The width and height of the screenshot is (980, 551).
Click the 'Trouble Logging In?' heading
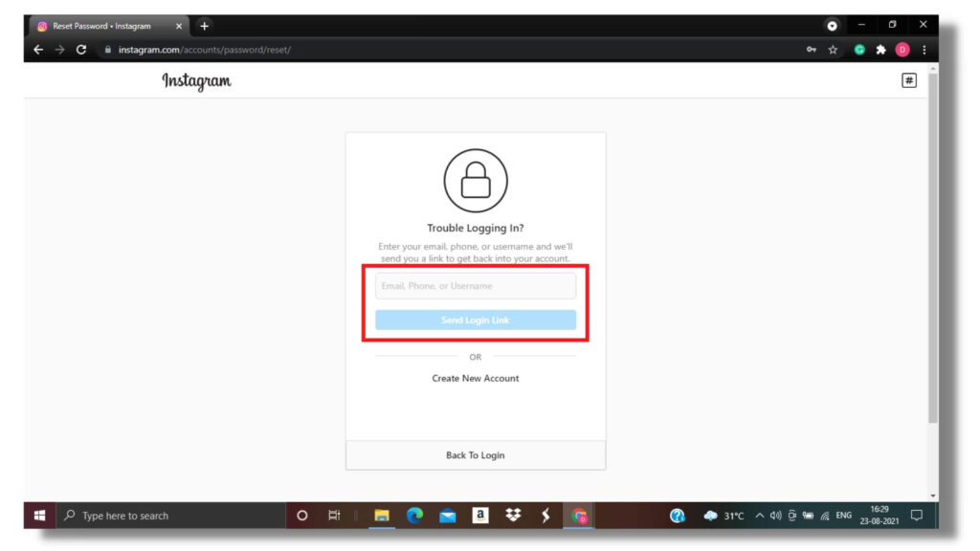[x=475, y=228]
